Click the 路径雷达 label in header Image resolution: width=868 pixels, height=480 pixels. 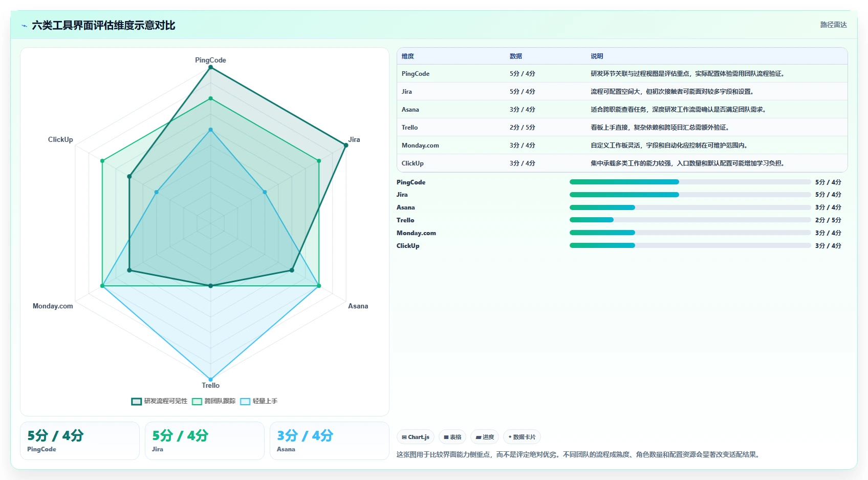833,25
